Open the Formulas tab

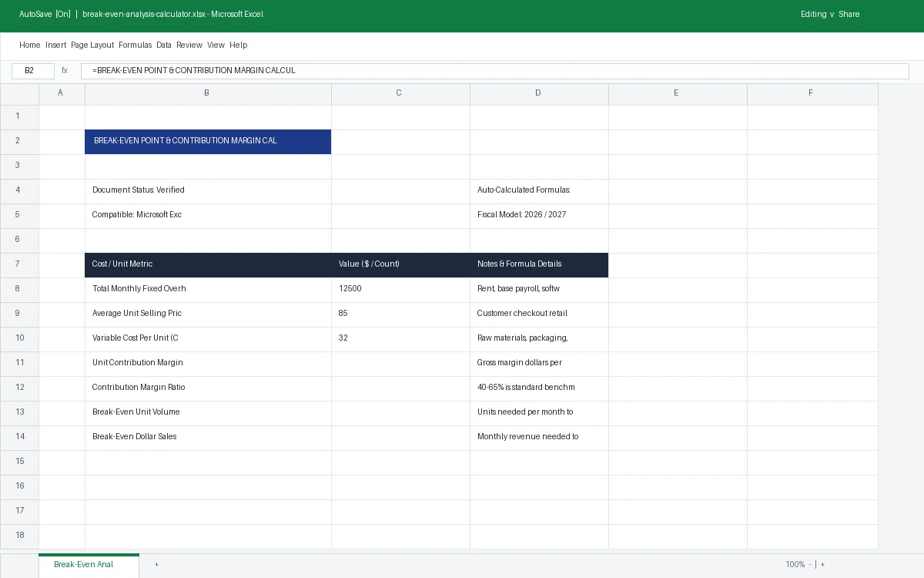pyautogui.click(x=135, y=45)
